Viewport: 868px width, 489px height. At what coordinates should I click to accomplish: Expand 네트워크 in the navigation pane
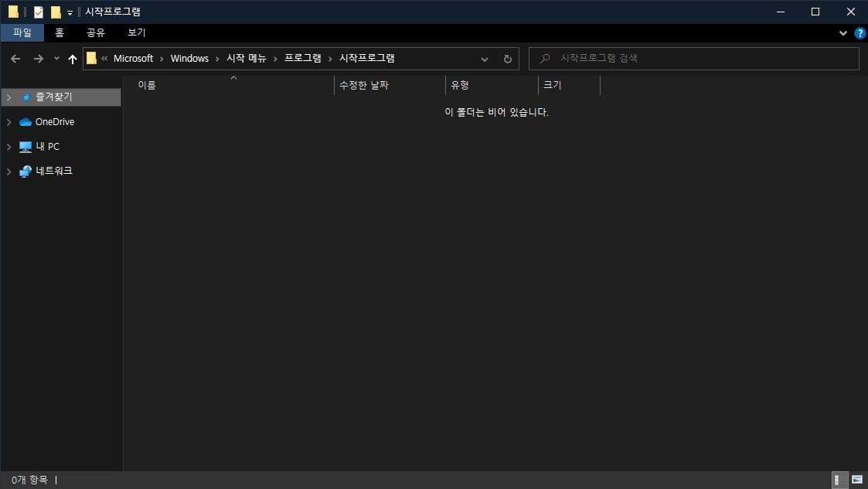click(9, 171)
